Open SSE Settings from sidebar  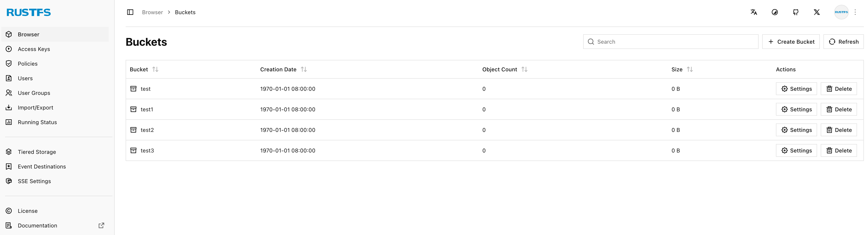[34, 181]
